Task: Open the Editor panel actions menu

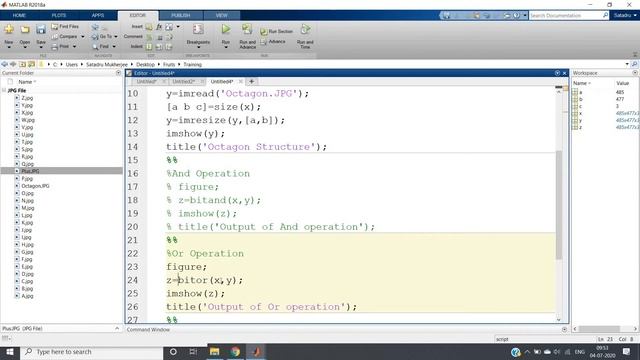Action: pos(557,73)
